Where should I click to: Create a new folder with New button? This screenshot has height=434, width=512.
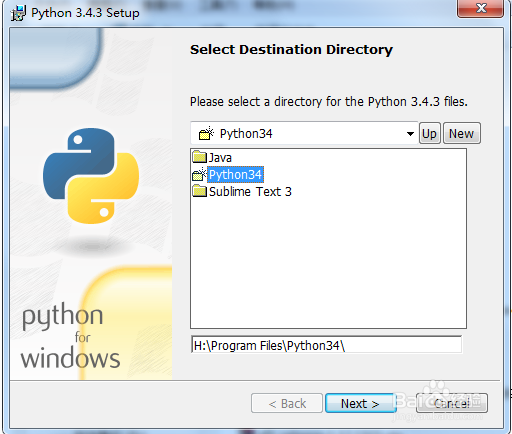pos(462,133)
